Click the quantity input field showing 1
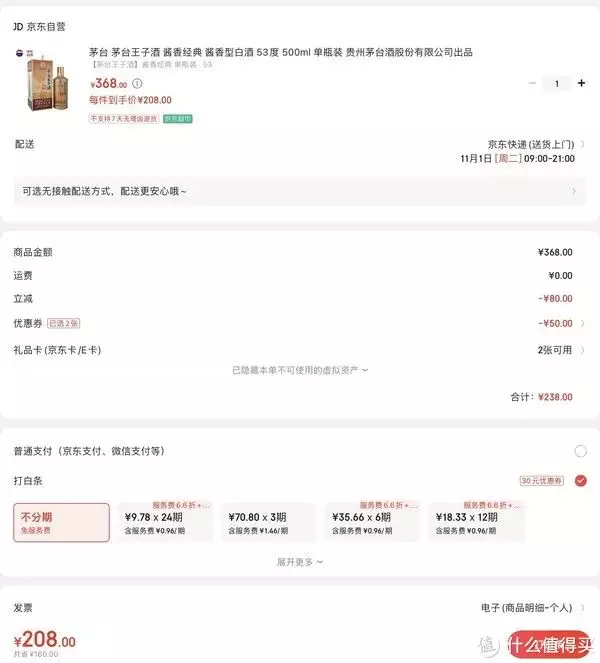The height and width of the screenshot is (663, 600). 557,83
